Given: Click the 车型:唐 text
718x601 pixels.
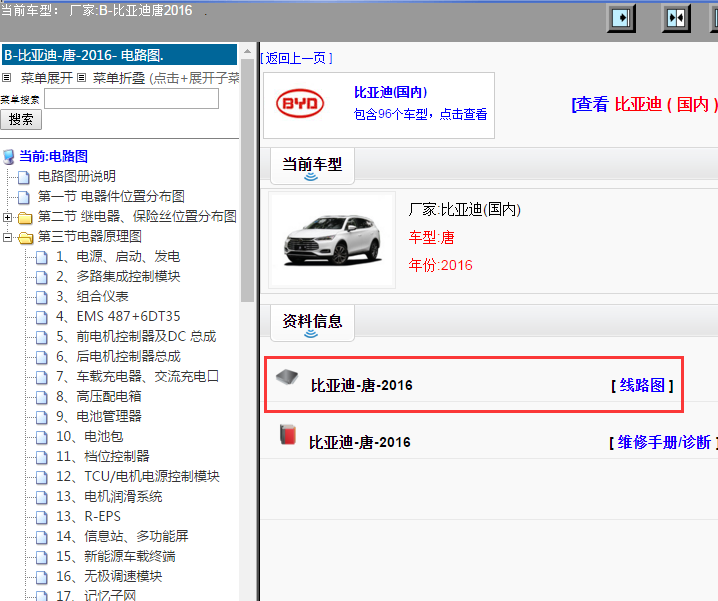Looking at the screenshot, I should 431,237.
